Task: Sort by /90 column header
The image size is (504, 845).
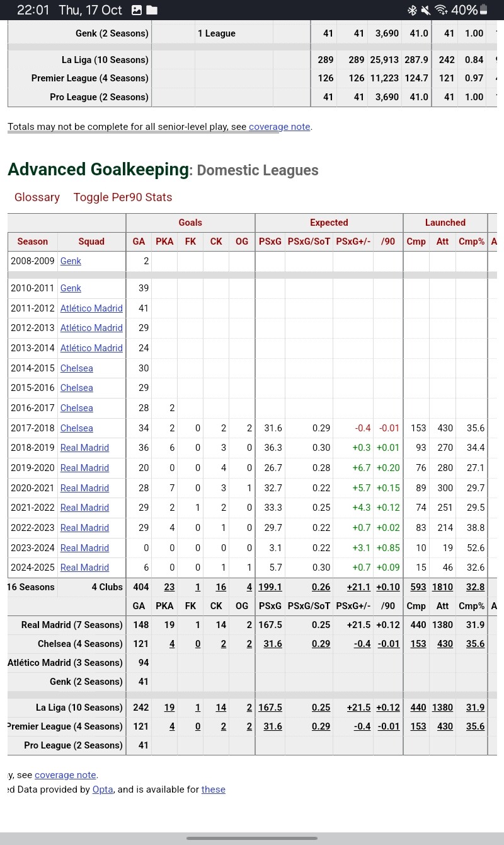Action: [388, 242]
